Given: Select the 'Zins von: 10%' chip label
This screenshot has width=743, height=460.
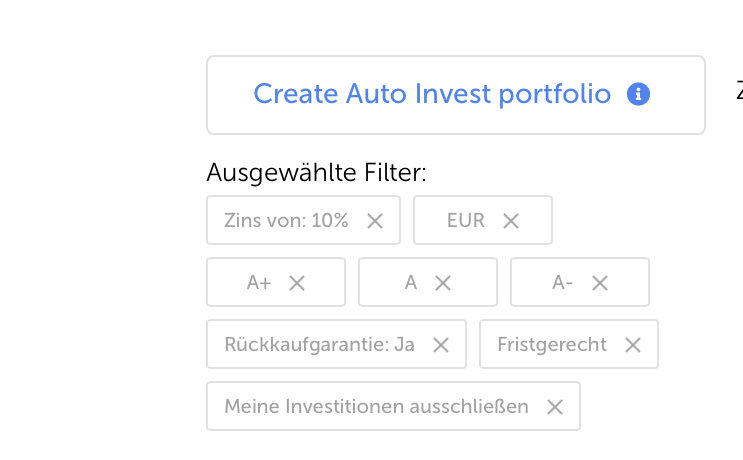Looking at the screenshot, I should coord(286,221).
